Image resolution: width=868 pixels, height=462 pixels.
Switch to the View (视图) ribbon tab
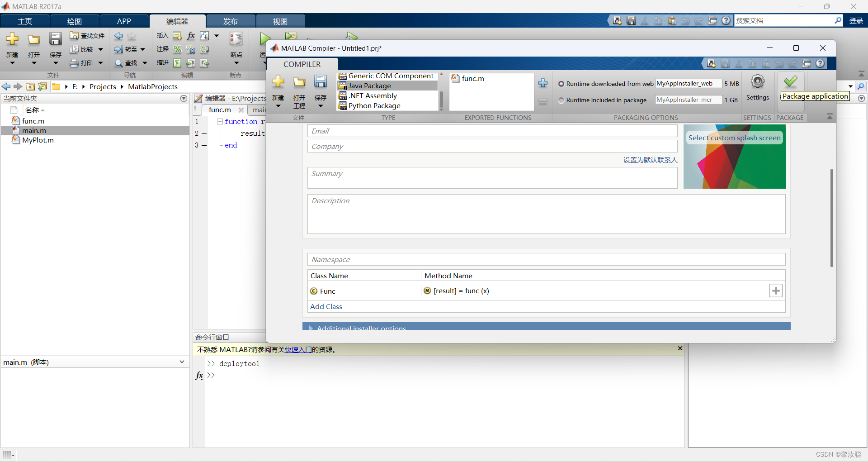click(x=280, y=21)
